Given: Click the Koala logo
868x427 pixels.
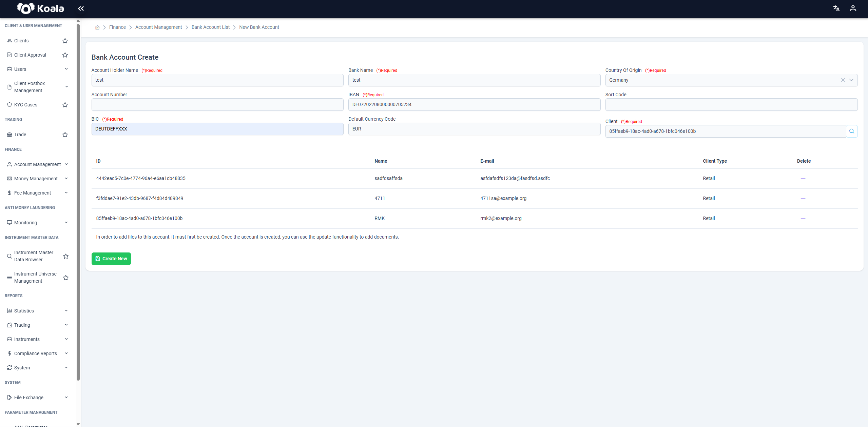Looking at the screenshot, I should (40, 8).
